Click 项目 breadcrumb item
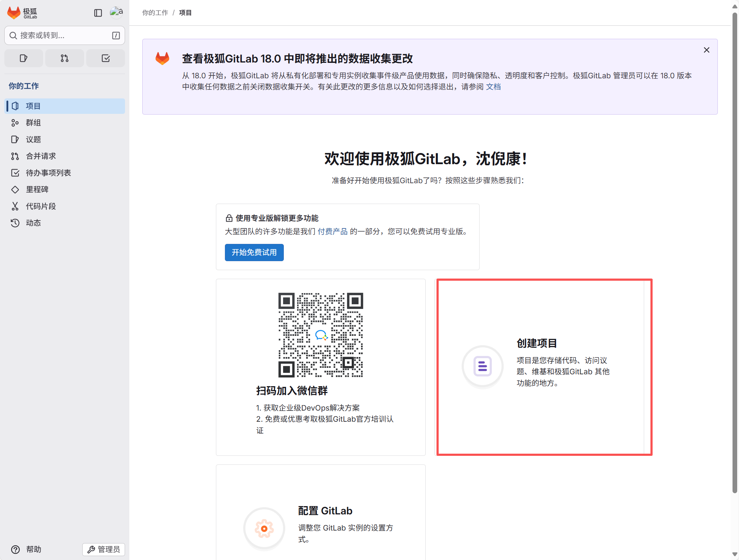The height and width of the screenshot is (560, 739). tap(185, 13)
